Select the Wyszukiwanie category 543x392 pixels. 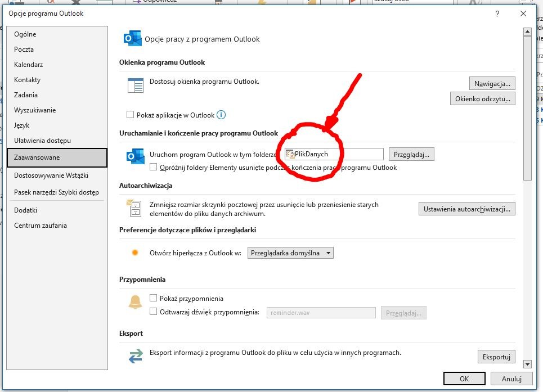click(57, 110)
